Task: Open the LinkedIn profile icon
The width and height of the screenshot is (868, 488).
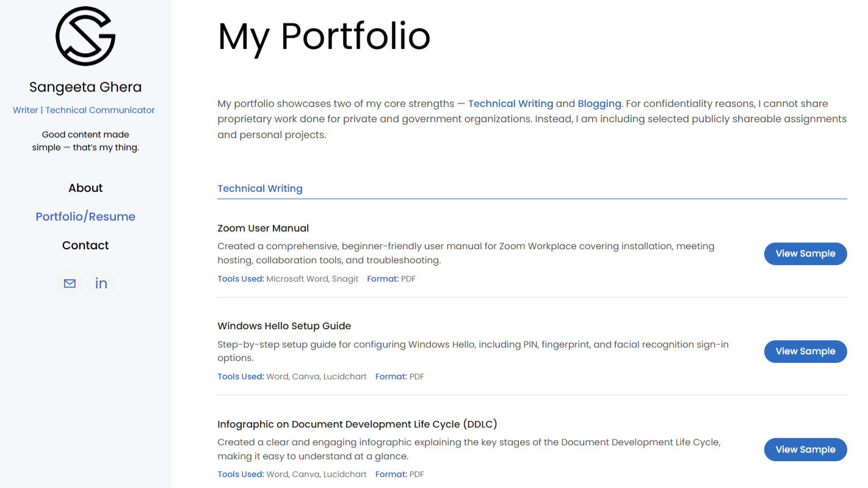Action: (x=101, y=283)
